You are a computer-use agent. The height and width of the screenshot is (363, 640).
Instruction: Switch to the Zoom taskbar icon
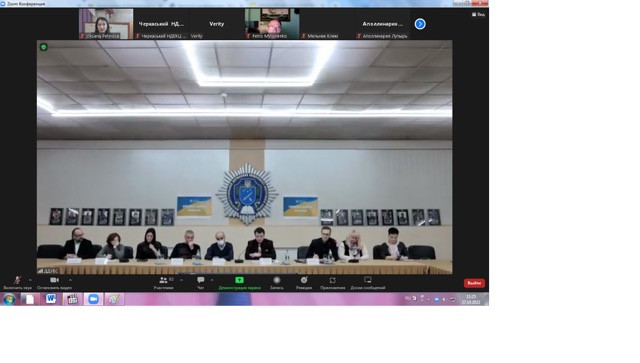tap(93, 299)
